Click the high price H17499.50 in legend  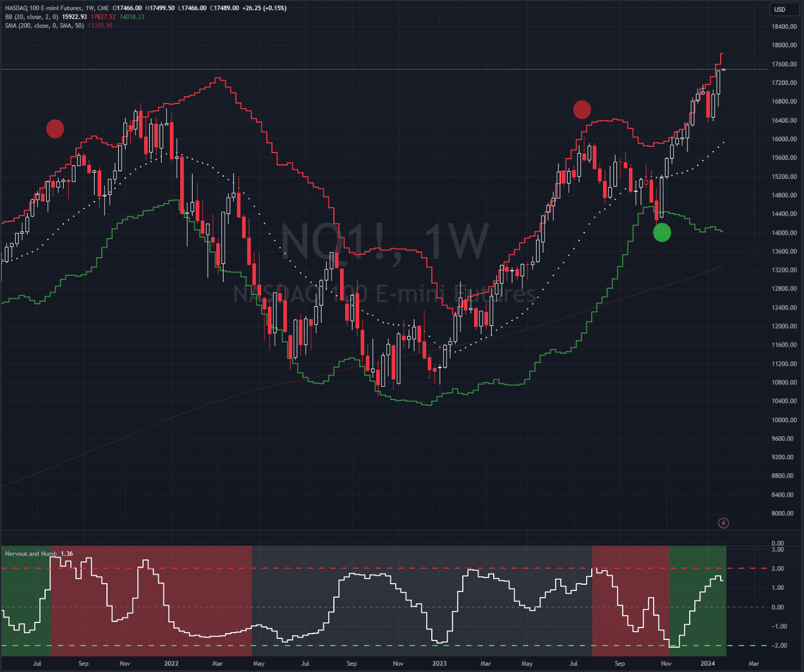click(x=160, y=8)
